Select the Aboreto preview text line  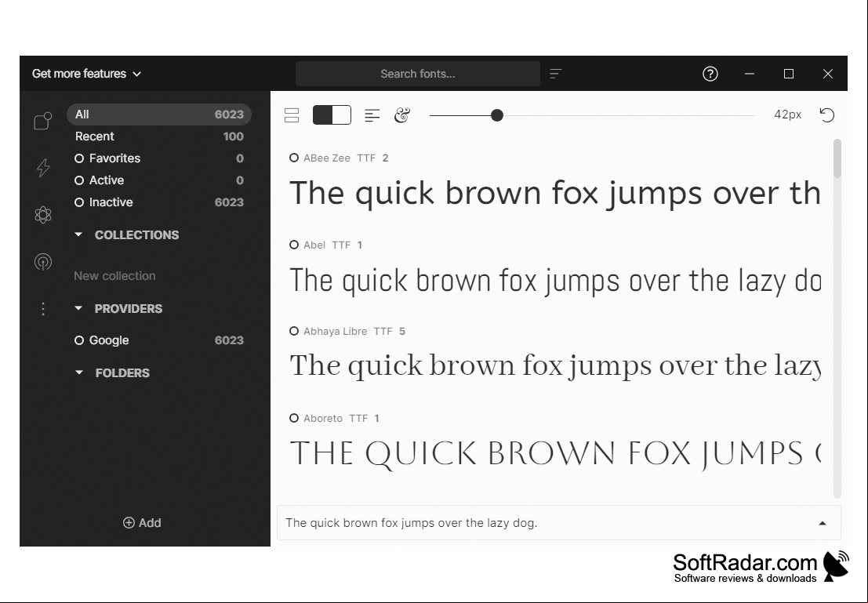coord(555,453)
